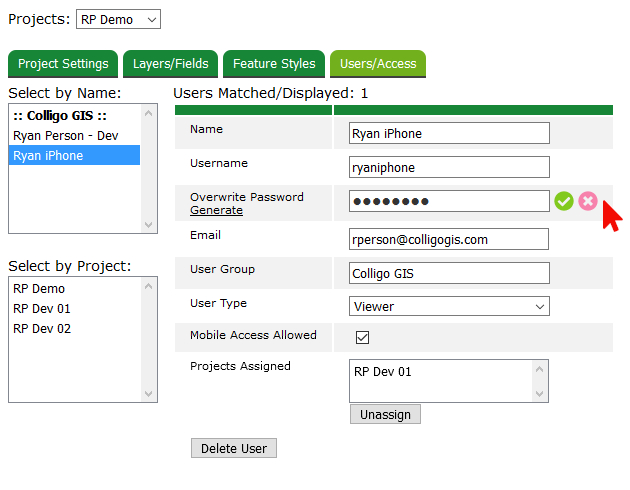The width and height of the screenshot is (630, 490).
Task: Pick RP Demo in Select by Project list
Action: 41,288
